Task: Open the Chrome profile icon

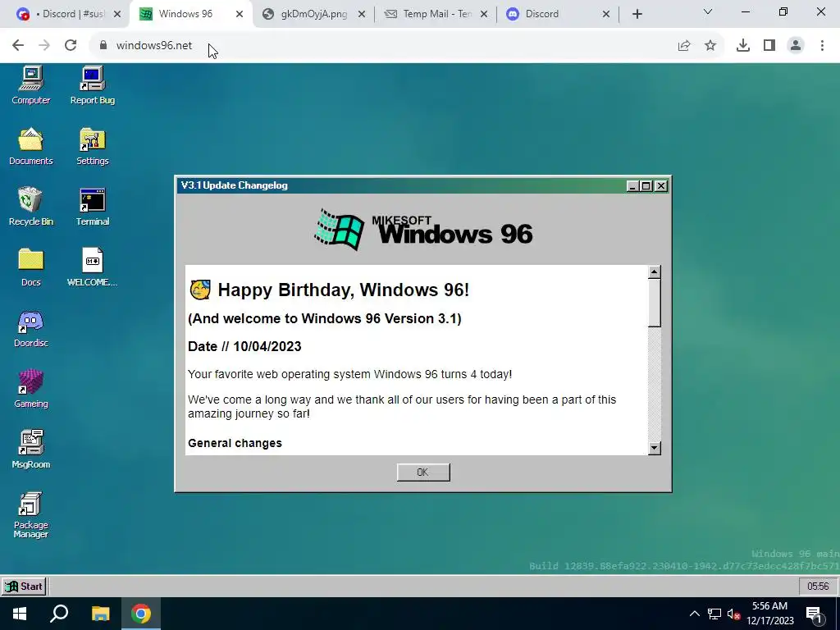Action: tap(796, 46)
